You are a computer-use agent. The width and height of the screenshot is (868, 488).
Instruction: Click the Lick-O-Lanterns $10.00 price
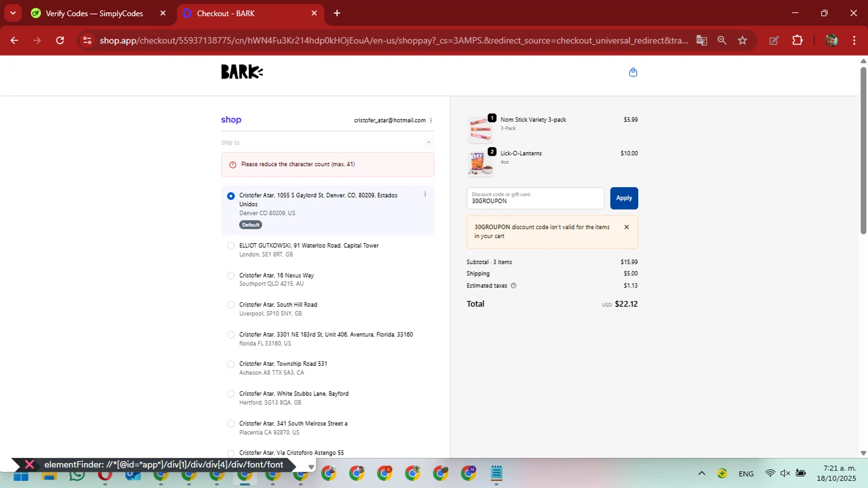629,153
